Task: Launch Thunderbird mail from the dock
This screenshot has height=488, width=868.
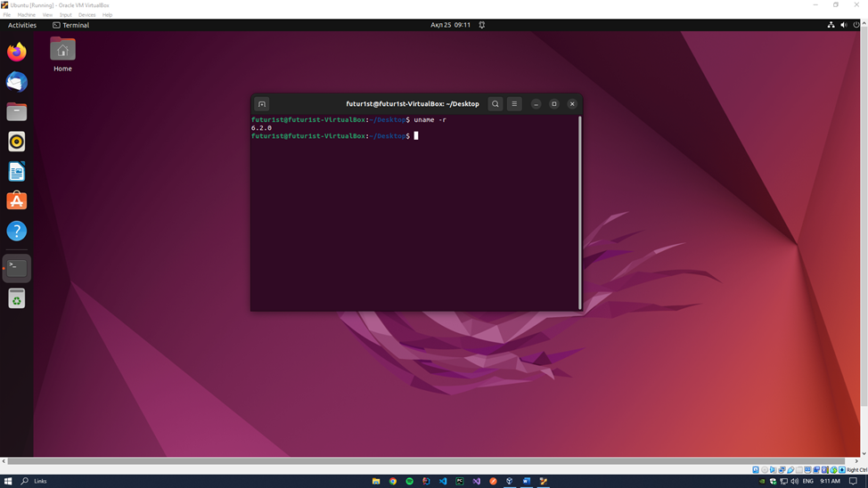Action: click(x=17, y=82)
